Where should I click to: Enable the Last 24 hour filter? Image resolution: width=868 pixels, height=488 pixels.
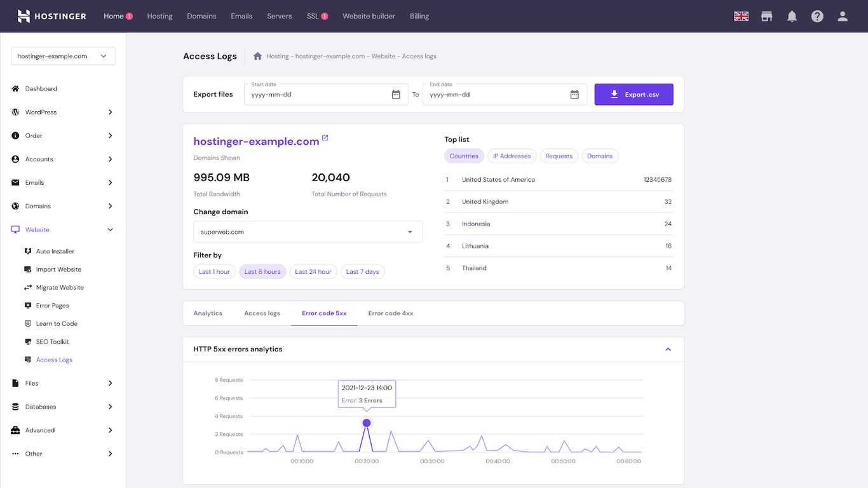pyautogui.click(x=312, y=271)
